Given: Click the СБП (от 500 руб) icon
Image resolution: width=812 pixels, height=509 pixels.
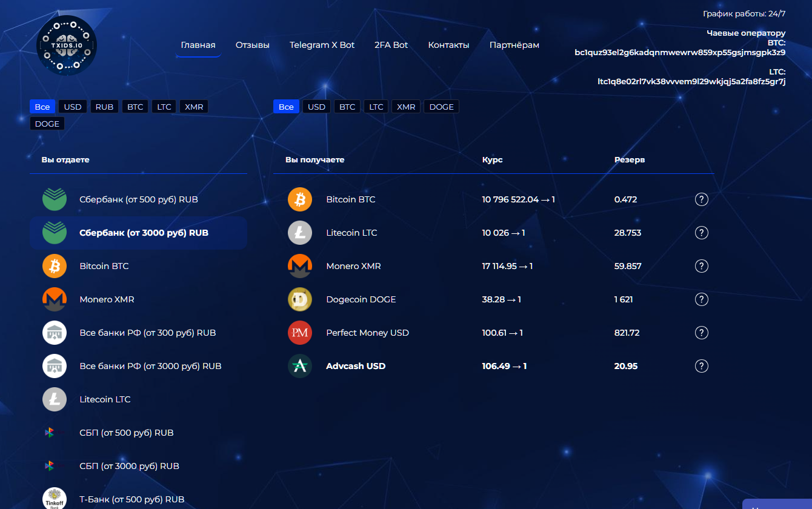Looking at the screenshot, I should click(50, 433).
